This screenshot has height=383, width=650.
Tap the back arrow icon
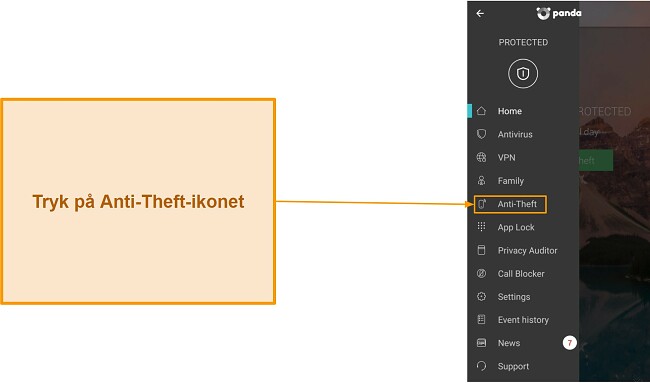480,13
